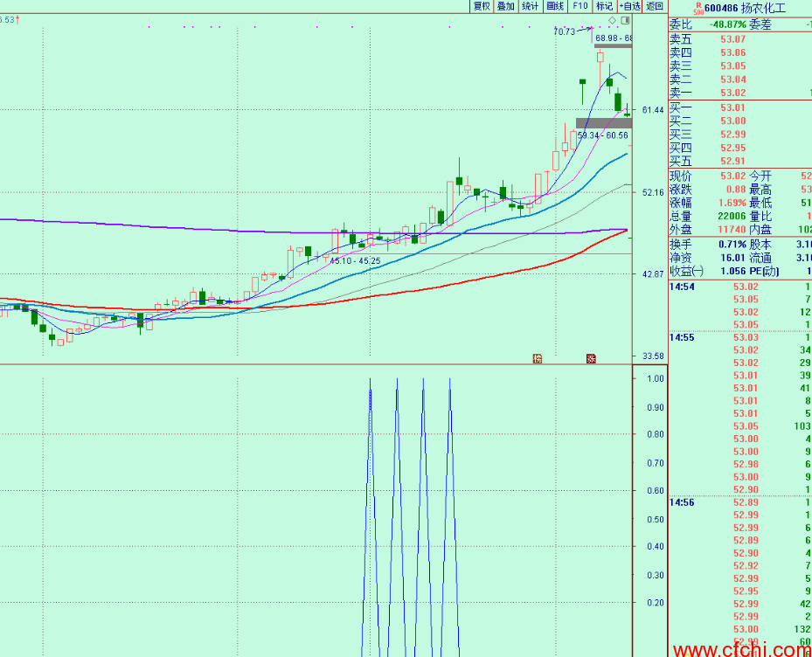Click the 净资 16.01 value
This screenshot has width=812, height=657.
[x=733, y=258]
